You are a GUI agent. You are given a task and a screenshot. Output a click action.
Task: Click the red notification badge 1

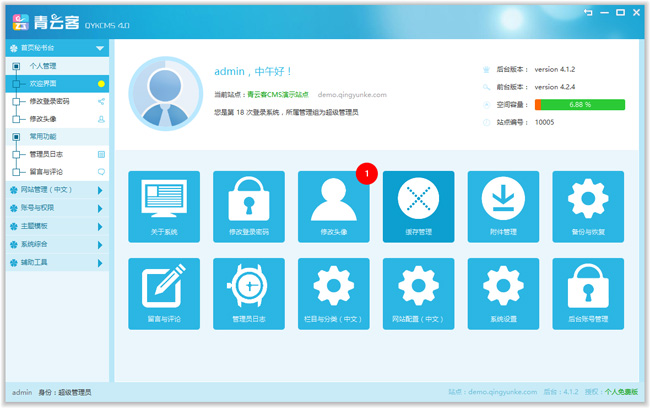click(x=366, y=173)
